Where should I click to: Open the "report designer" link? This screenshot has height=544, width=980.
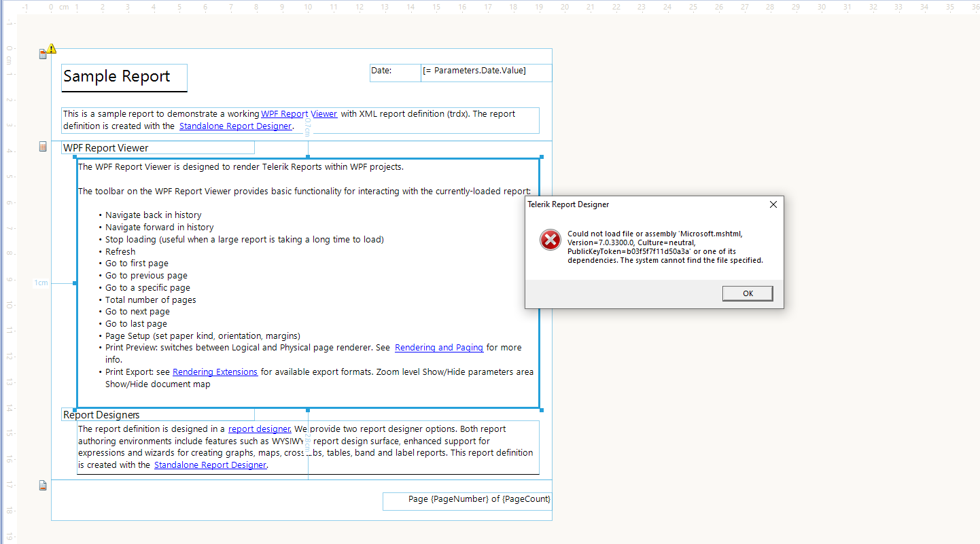(x=260, y=429)
